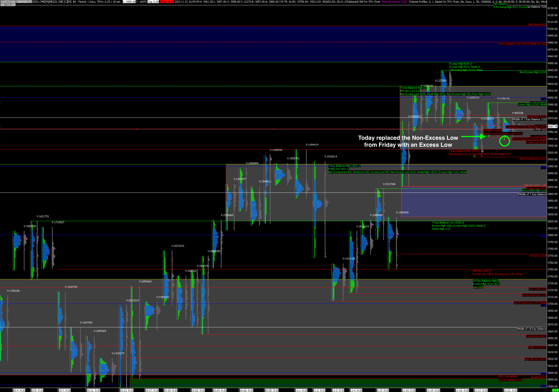The image size is (559, 392).
Task: Click the GAP Down 9/13 line label
Action: [537, 25]
